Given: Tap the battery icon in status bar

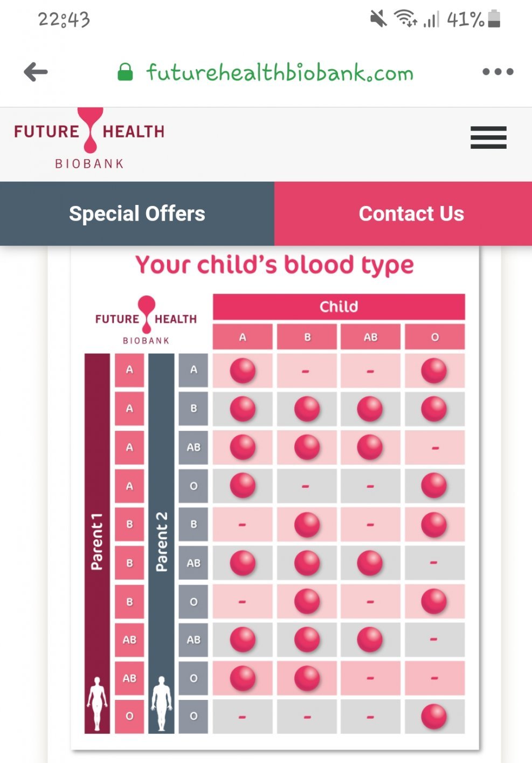Looking at the screenshot, I should (x=494, y=19).
